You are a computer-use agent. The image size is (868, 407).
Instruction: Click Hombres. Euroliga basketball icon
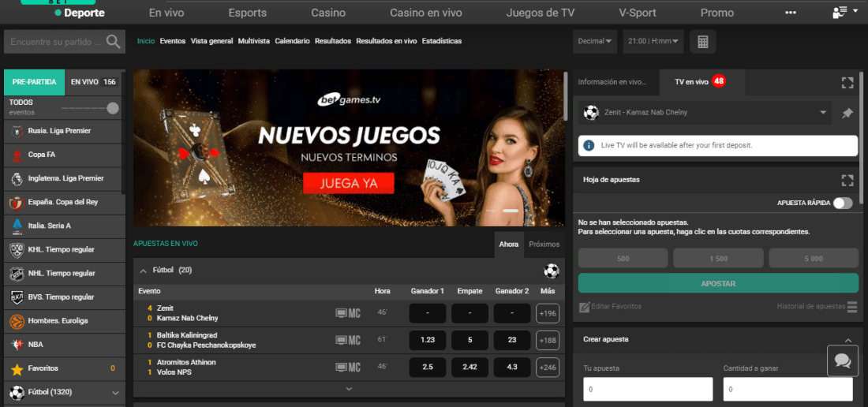[x=17, y=321]
